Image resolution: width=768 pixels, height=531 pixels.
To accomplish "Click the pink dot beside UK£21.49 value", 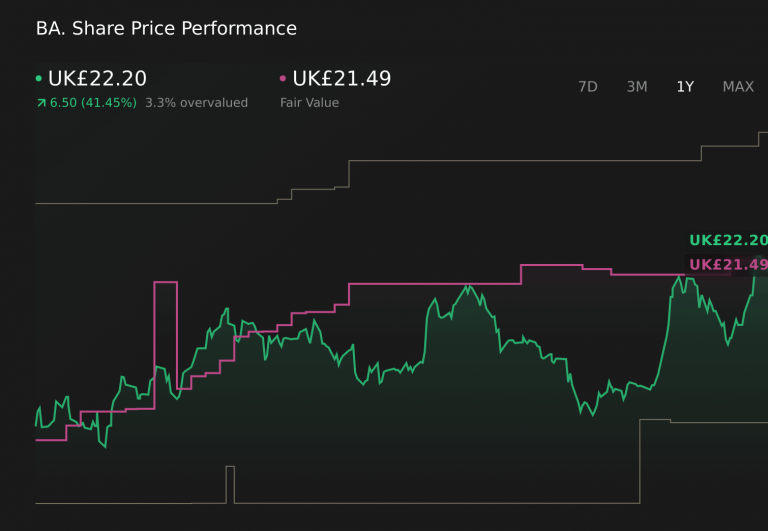I will pyautogui.click(x=283, y=79).
